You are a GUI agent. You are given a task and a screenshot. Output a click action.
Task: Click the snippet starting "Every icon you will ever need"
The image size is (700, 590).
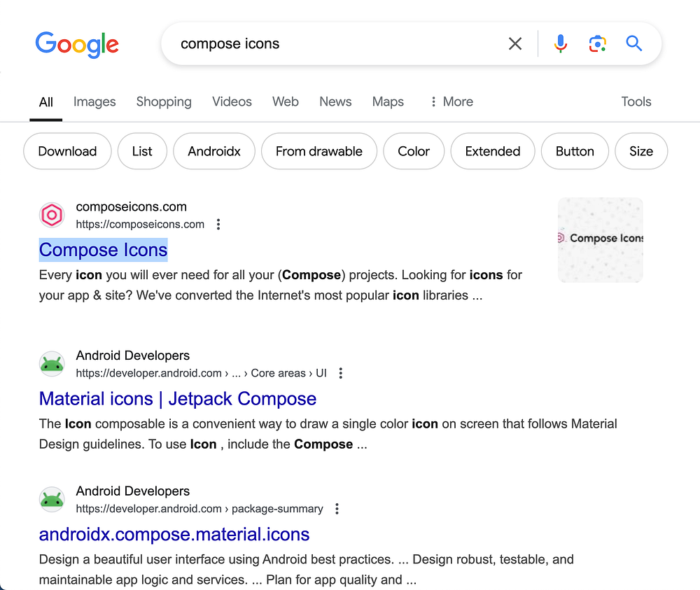(x=281, y=285)
